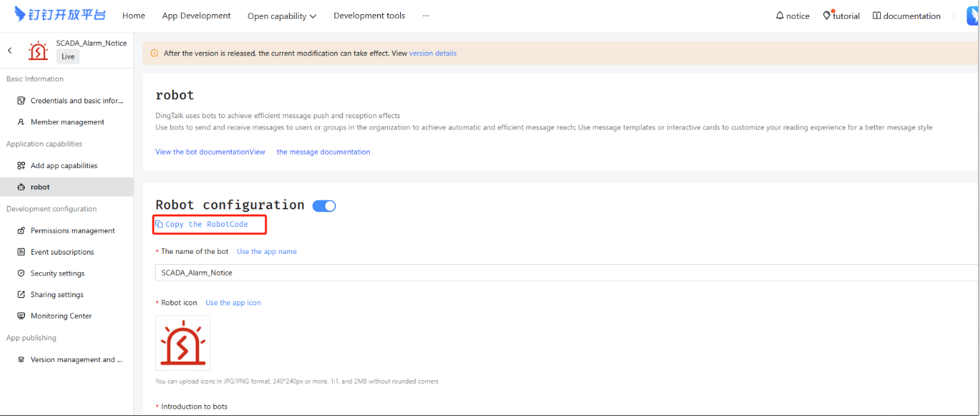Open the documentation book icon
980x416 pixels.
click(x=877, y=16)
